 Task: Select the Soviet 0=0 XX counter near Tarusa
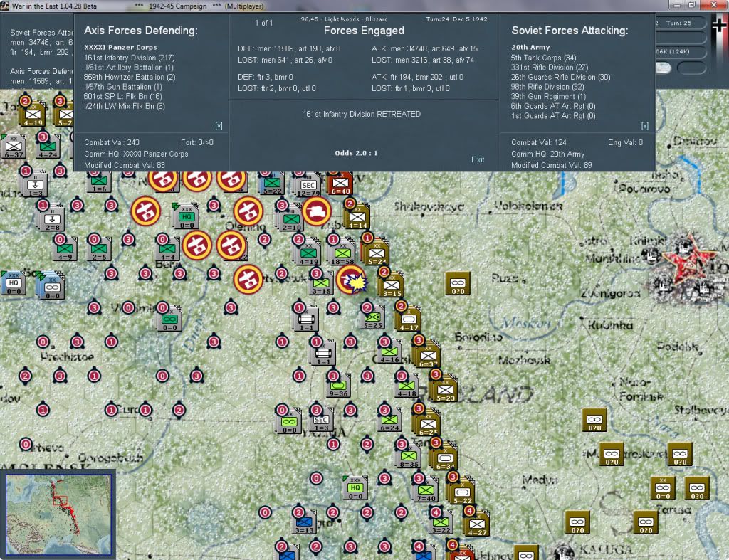pyautogui.click(x=663, y=490)
